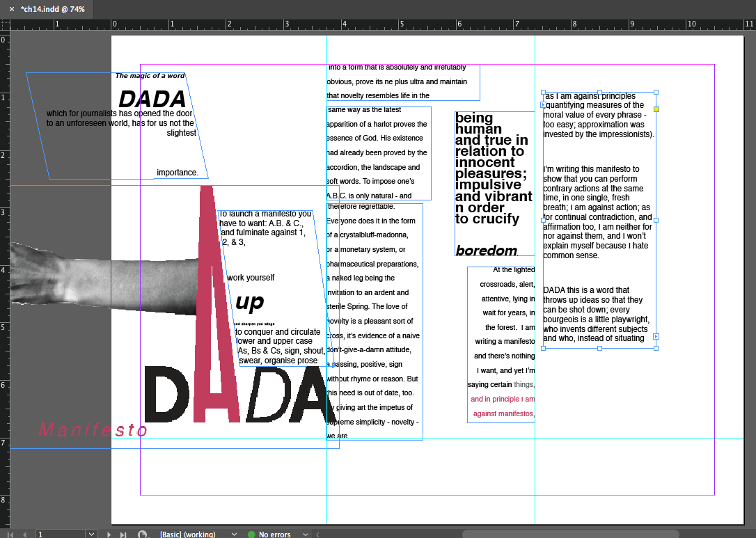756x538 pixels.
Task: Go to the first page using navigation arrow
Action: pos(10,534)
